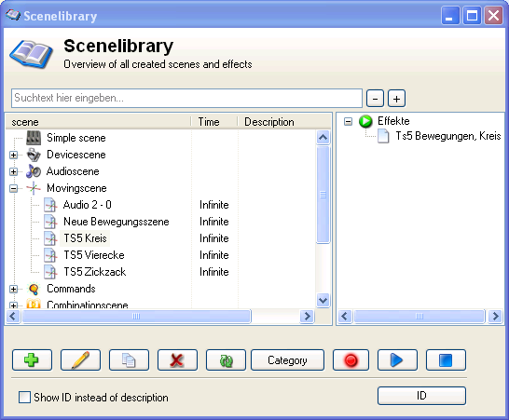The height and width of the screenshot is (420, 509).
Task: Collapse the Movingscene tree node
Action: pos(13,188)
